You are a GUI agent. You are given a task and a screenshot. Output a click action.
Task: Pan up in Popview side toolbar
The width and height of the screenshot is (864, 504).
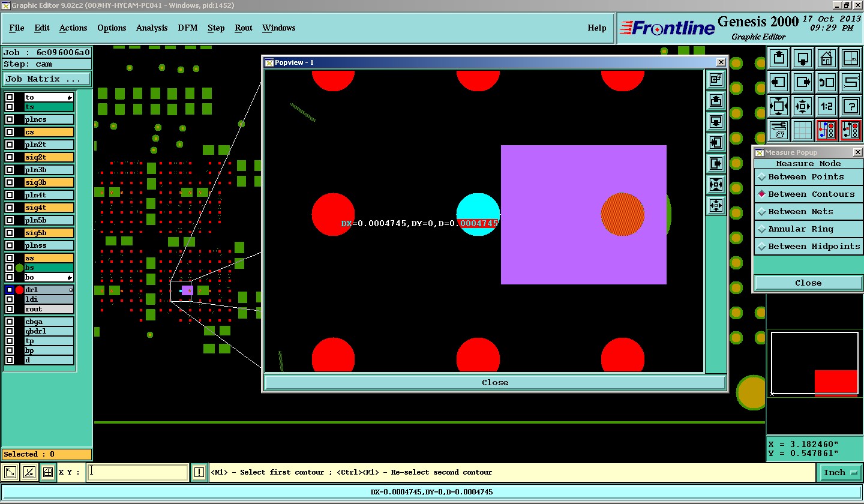point(716,100)
